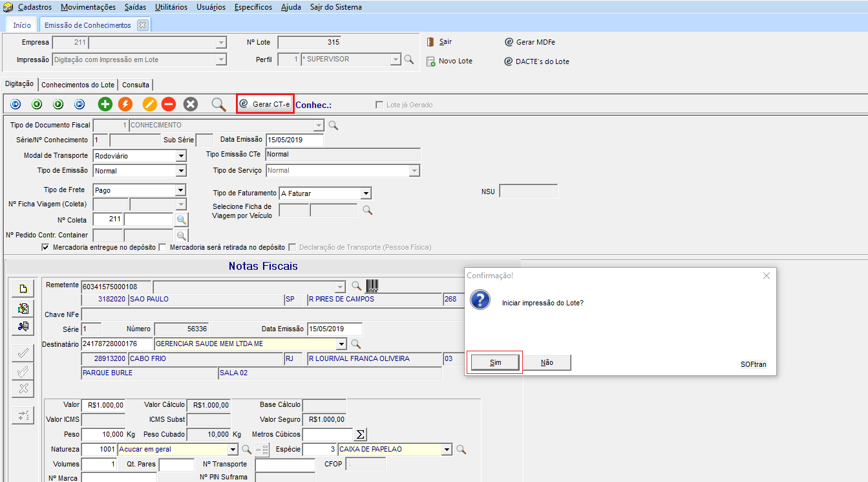Click the magnifier beside Natureza dropdown
This screenshot has height=482, width=868.
pyautogui.click(x=246, y=449)
